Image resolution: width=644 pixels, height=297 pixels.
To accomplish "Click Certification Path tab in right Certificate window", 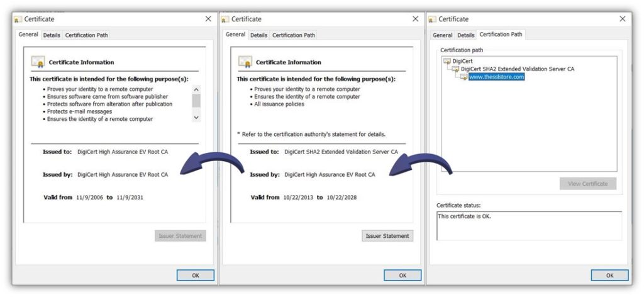I will coord(501,35).
